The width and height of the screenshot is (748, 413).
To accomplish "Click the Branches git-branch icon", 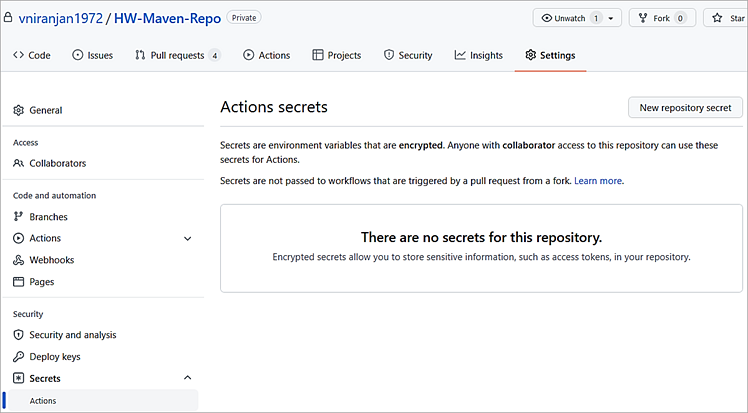I will [19, 217].
